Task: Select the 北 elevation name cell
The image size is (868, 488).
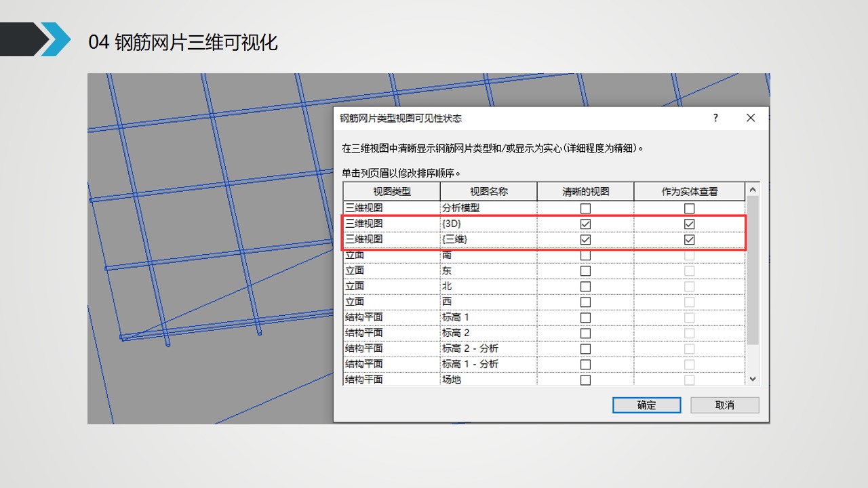Action: (x=489, y=286)
